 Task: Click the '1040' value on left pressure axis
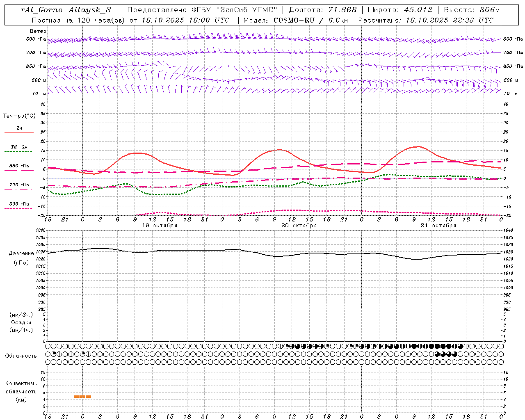(x=41, y=231)
